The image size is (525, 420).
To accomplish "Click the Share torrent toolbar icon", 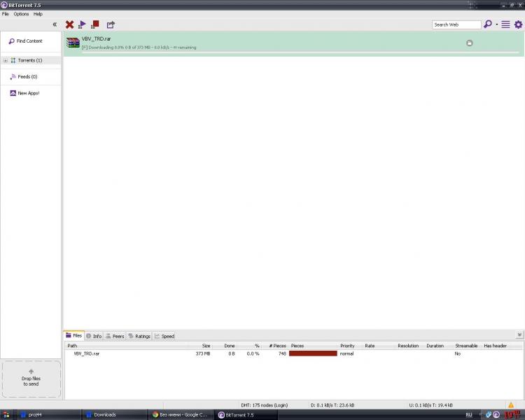I will click(x=111, y=24).
